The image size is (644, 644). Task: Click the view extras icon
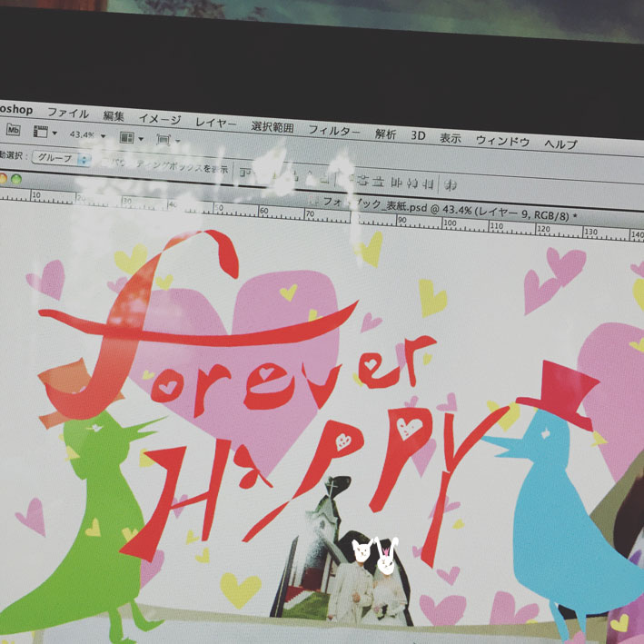40,132
